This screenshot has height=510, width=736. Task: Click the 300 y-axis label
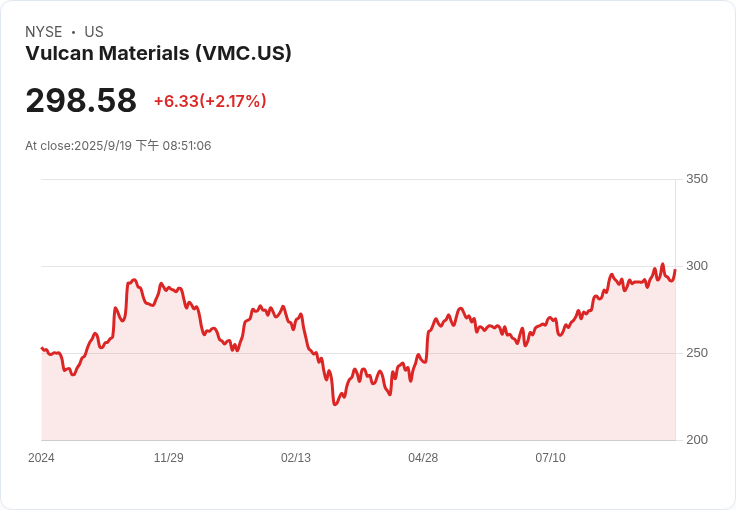coord(697,266)
